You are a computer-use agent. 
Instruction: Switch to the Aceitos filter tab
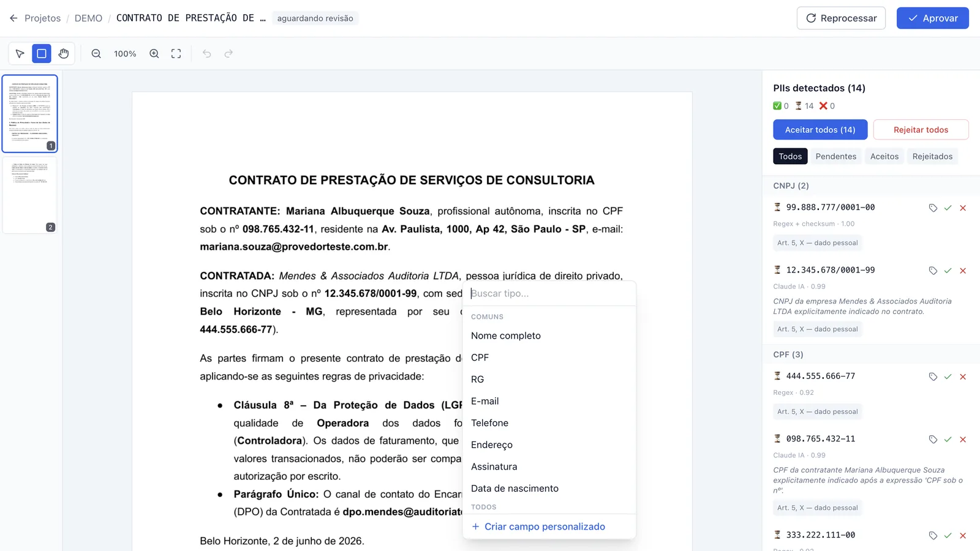(884, 157)
